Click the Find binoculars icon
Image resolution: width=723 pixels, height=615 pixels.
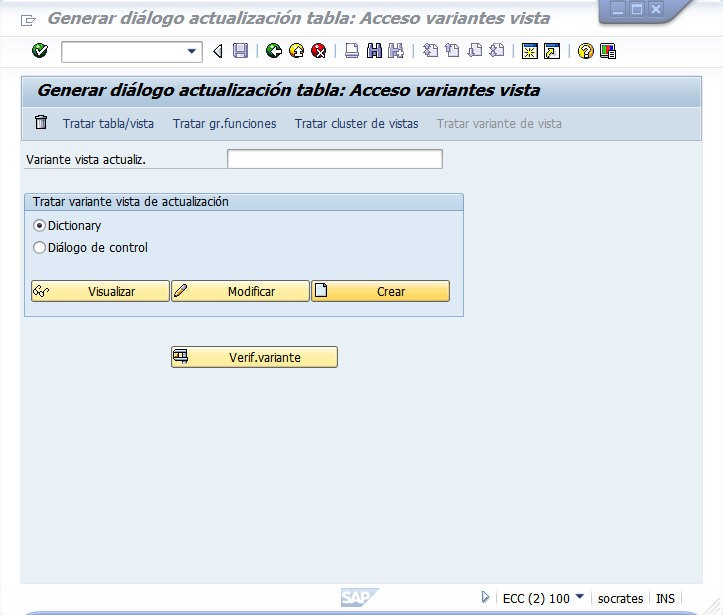(x=374, y=51)
